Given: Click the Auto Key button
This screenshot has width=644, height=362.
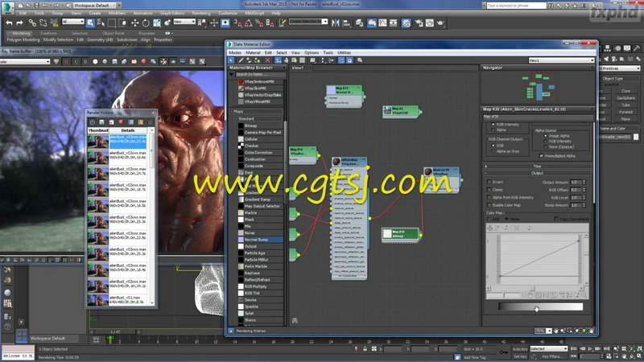Looking at the screenshot, I should coord(520,349).
